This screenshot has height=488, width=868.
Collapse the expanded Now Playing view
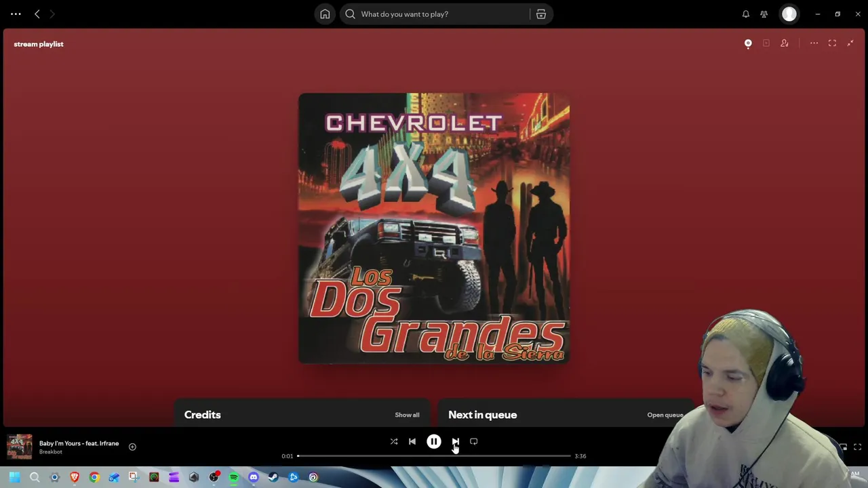coord(850,43)
